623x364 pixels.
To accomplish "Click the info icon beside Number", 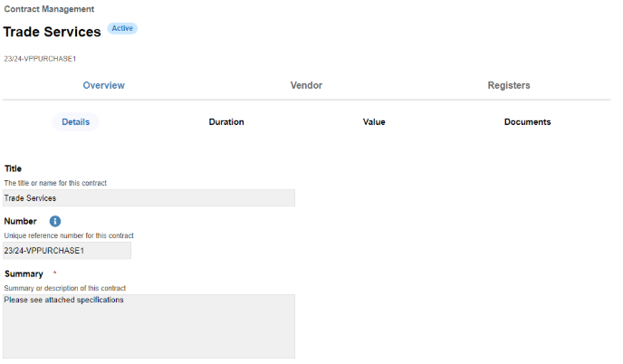I will pyautogui.click(x=55, y=221).
